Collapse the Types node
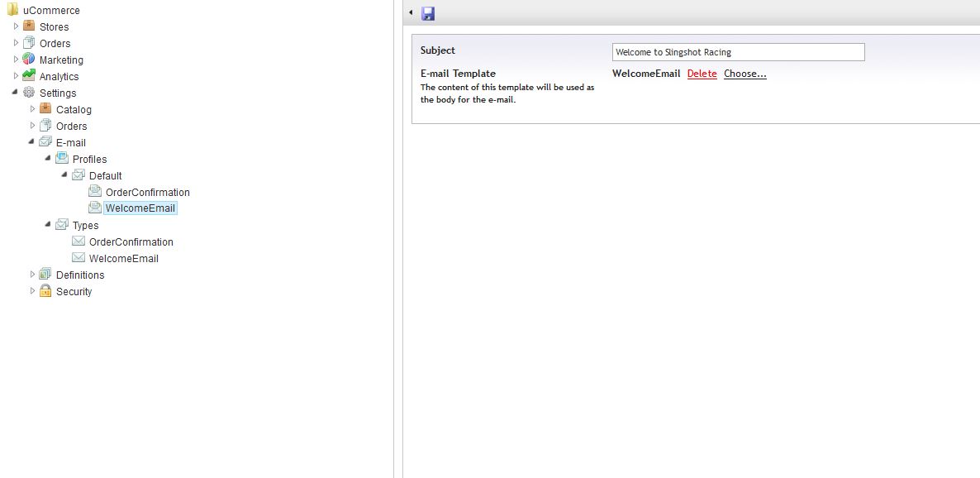The width and height of the screenshot is (980, 478). 48,224
